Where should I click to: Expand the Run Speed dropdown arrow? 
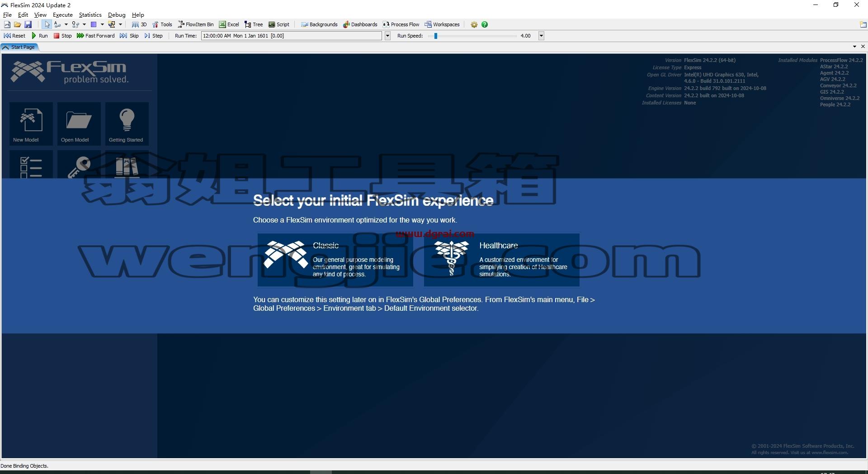click(x=541, y=36)
